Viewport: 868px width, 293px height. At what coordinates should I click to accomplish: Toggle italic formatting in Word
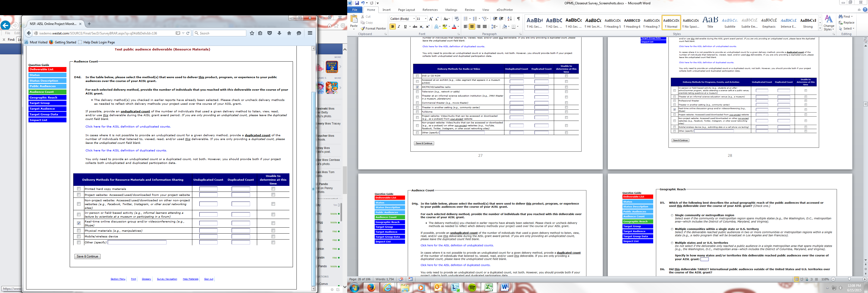coord(399,27)
